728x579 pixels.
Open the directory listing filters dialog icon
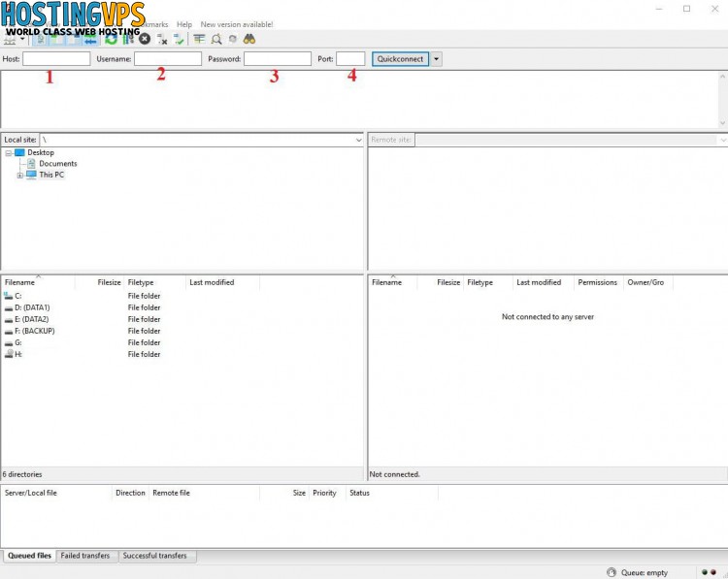199,39
